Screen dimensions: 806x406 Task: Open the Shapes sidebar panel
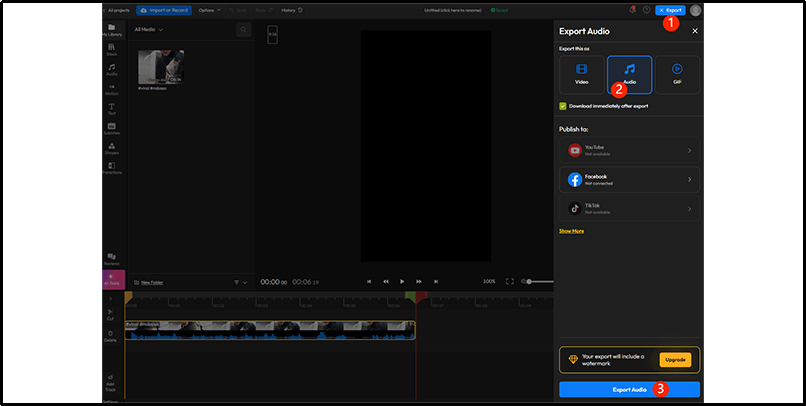point(112,149)
